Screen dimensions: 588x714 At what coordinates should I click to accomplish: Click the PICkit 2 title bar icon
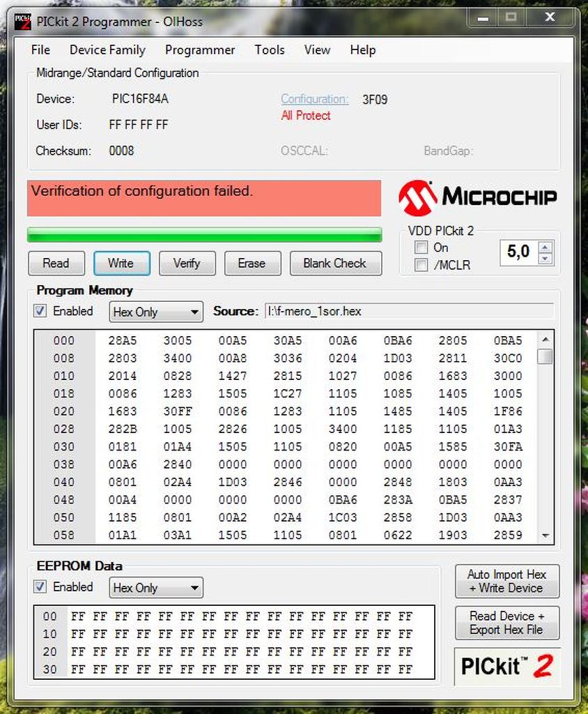(x=23, y=22)
